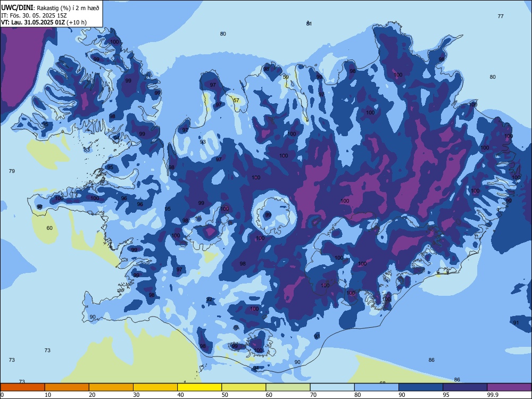Select the 'Rakastig (%) í 2 m hæð' label
This screenshot has height=399, width=532.
68,8
